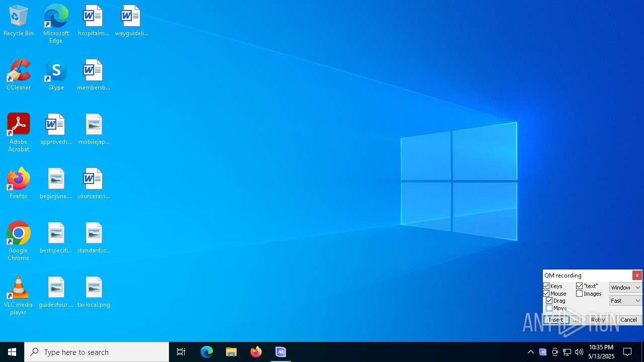
Task: Select the Firefox desktop shortcut
Action: 19,184
